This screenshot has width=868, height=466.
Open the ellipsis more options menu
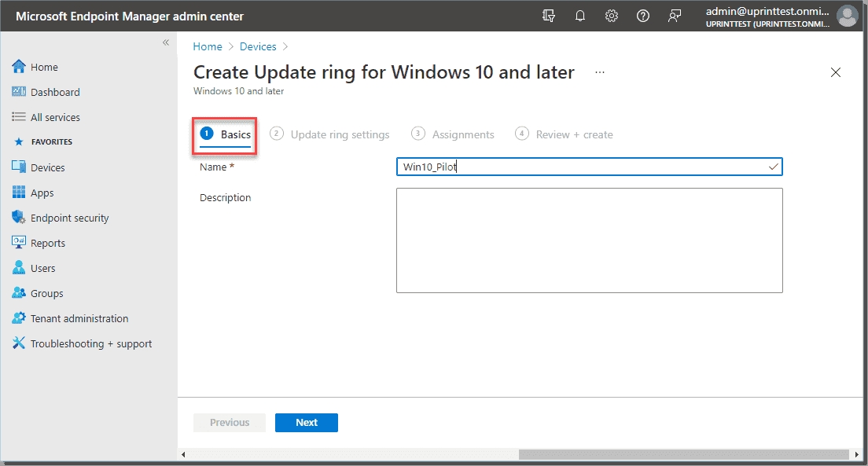coord(600,72)
